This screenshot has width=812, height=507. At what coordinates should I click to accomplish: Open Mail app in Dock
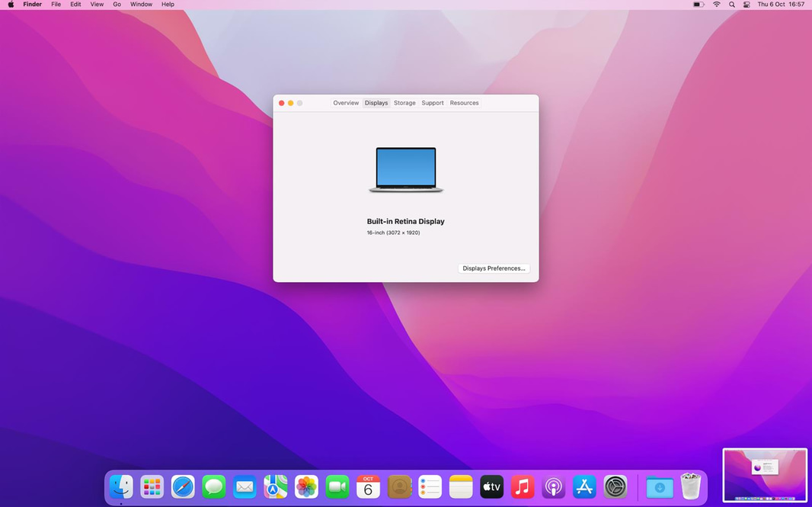(245, 486)
